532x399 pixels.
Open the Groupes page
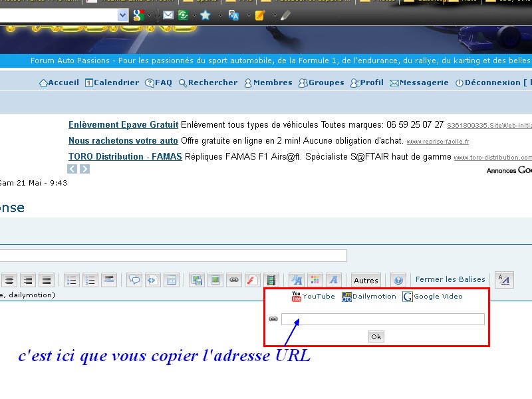[321, 82]
